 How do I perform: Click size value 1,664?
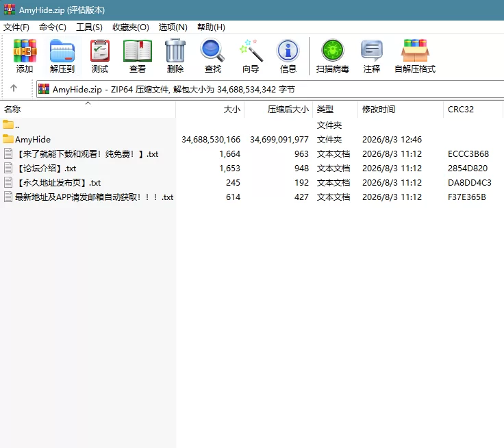(x=230, y=154)
